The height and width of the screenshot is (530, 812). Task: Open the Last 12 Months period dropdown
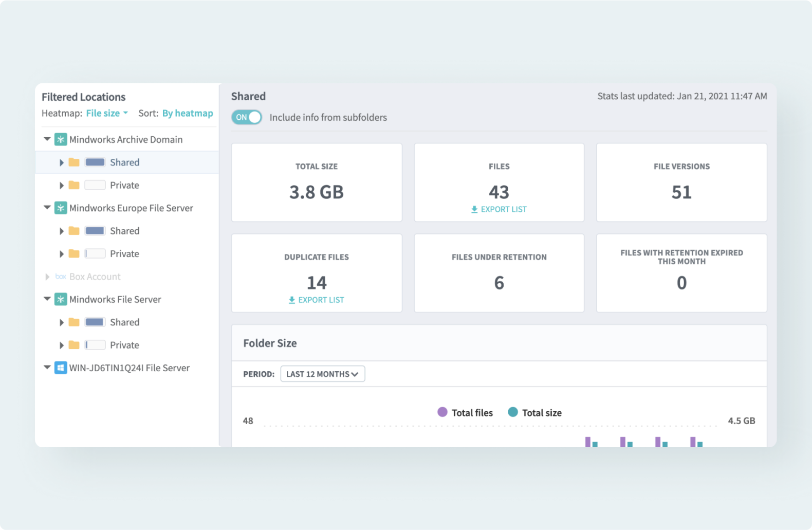322,374
